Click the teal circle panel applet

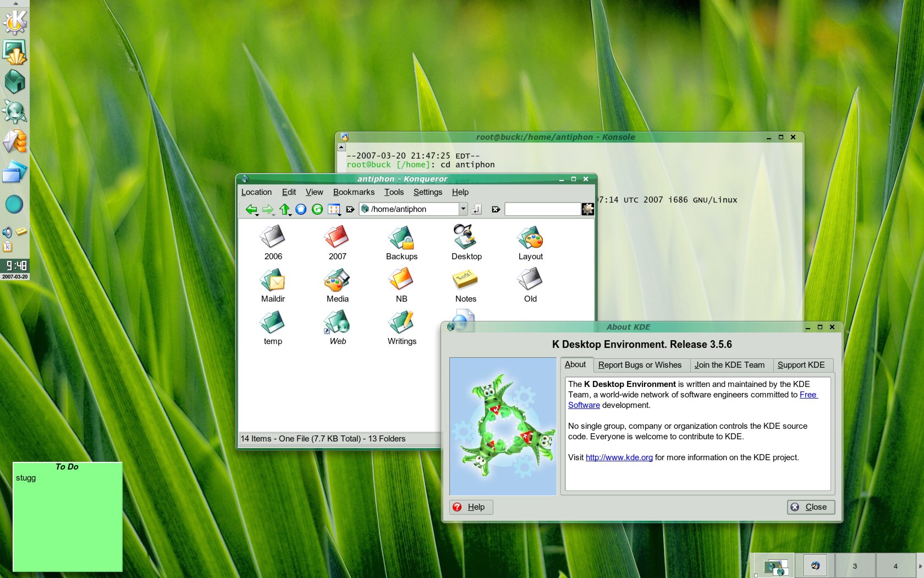tap(14, 204)
